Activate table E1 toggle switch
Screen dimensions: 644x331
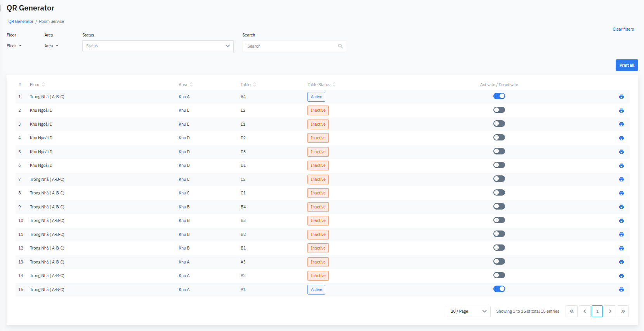[499, 124]
